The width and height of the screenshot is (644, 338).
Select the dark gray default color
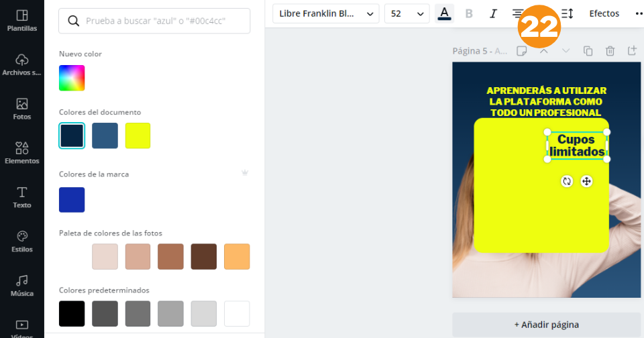coord(105,314)
